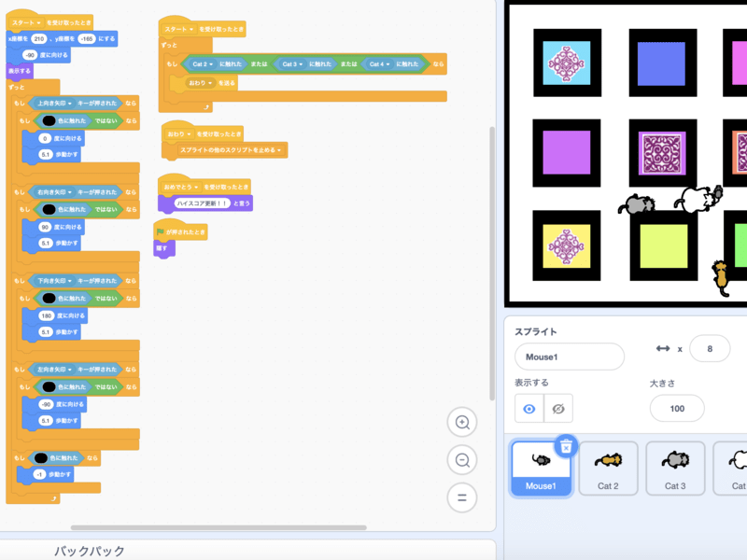Delete Mouse1 sprite using the trash icon
Screen dimensions: 747x560
point(566,446)
